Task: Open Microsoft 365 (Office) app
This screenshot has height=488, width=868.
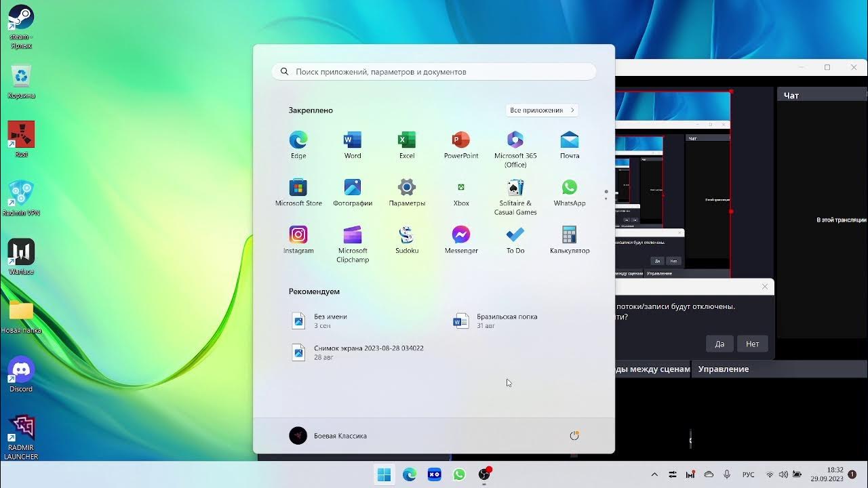Action: pyautogui.click(x=515, y=149)
